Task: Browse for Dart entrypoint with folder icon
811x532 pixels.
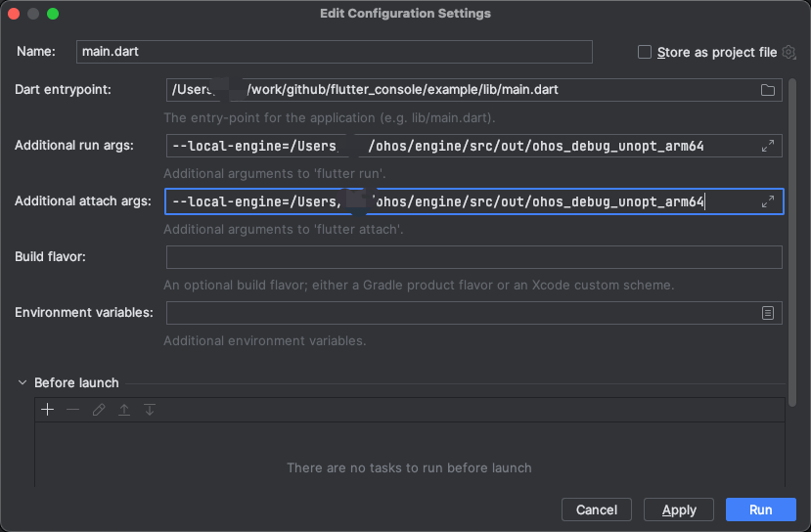Action: coord(768,90)
